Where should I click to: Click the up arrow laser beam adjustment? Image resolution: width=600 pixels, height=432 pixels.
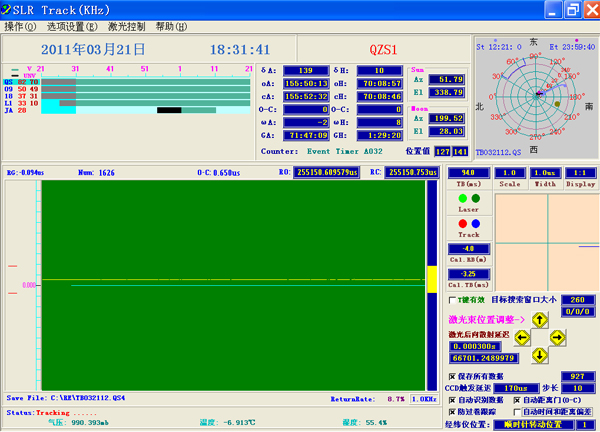point(540,320)
